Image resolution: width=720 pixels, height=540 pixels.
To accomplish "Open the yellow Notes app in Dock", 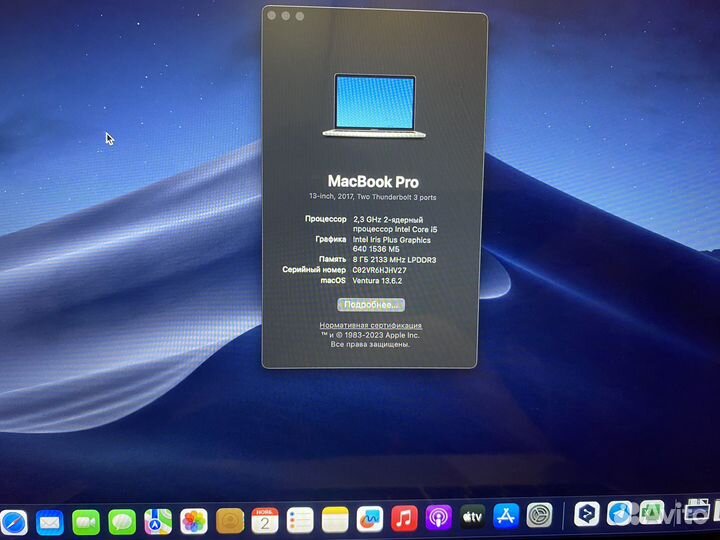I will pos(335,520).
